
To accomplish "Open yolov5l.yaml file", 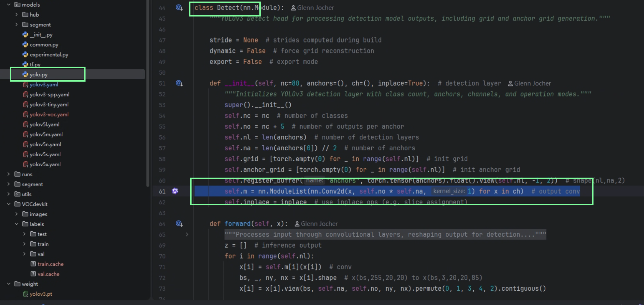I will coord(45,124).
